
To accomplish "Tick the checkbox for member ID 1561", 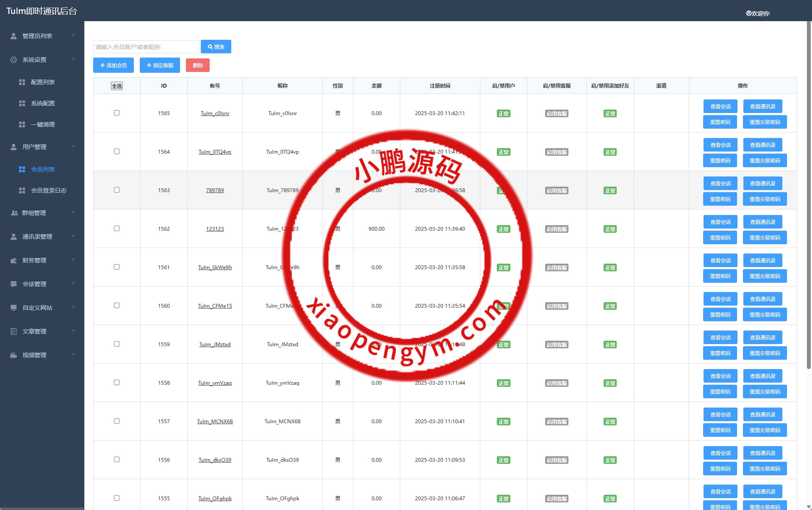I will 116,267.
